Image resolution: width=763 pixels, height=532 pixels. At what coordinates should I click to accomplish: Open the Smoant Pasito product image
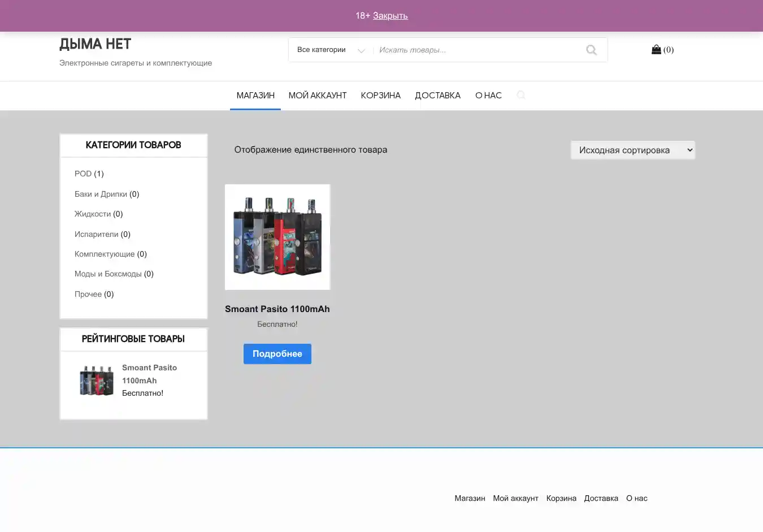pos(278,237)
